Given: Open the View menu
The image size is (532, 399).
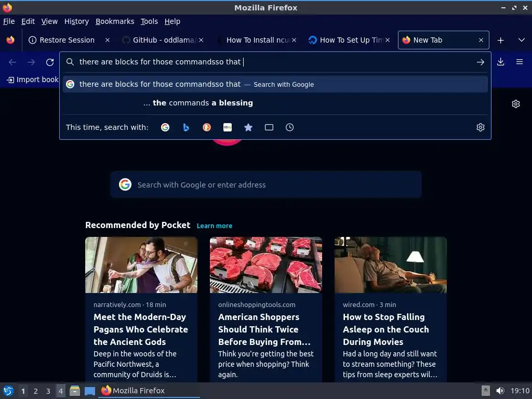Looking at the screenshot, I should 49,21.
